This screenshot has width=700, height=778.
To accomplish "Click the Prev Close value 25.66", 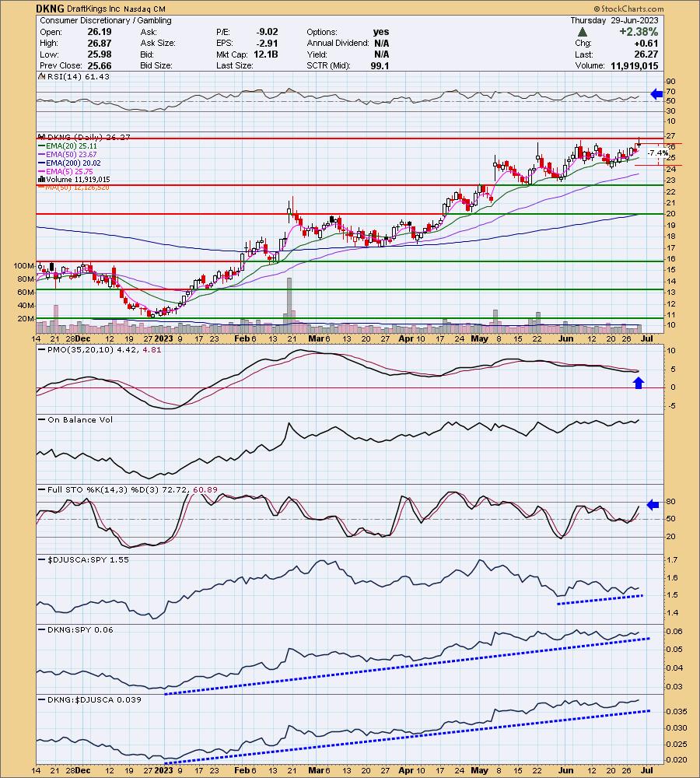I will [100, 65].
